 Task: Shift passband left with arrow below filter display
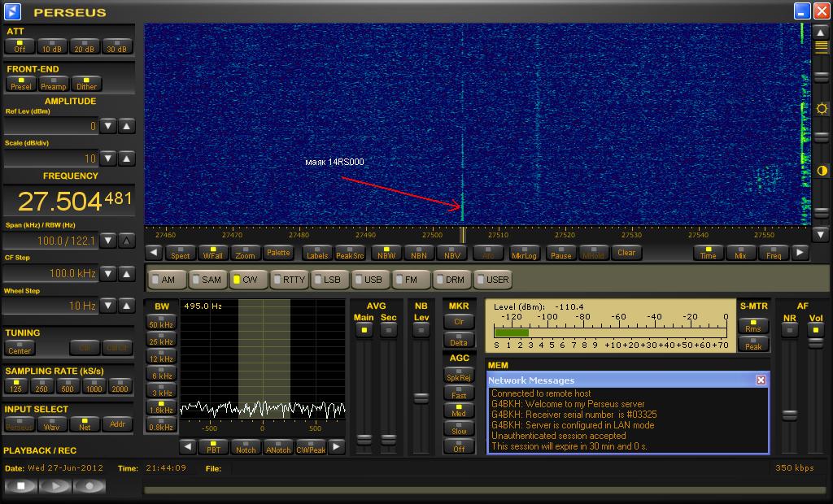pos(188,447)
